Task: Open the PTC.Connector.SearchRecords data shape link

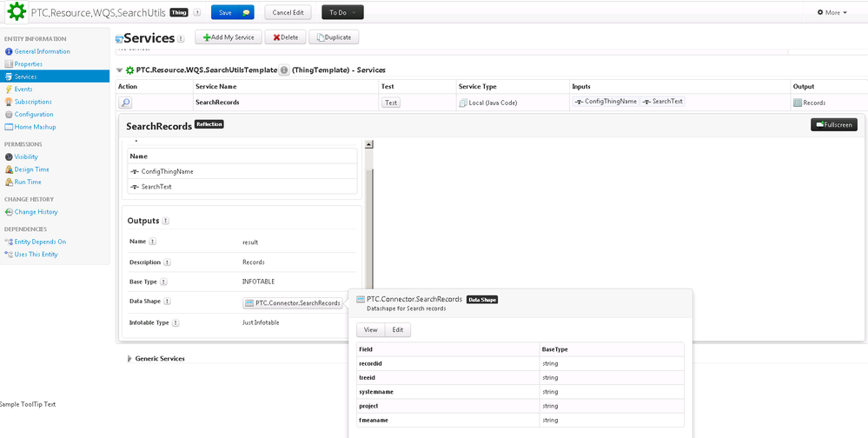Action: point(293,302)
